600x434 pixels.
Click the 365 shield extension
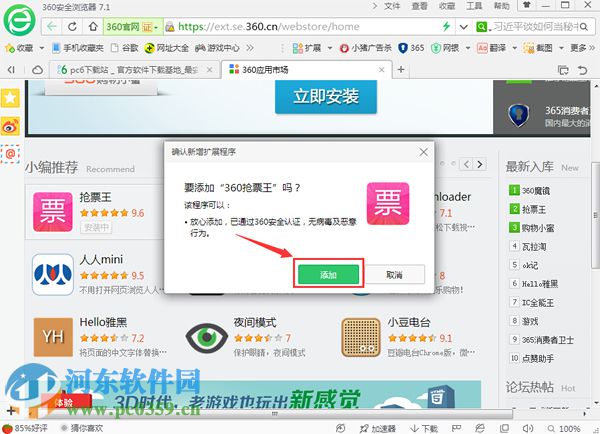[x=411, y=48]
